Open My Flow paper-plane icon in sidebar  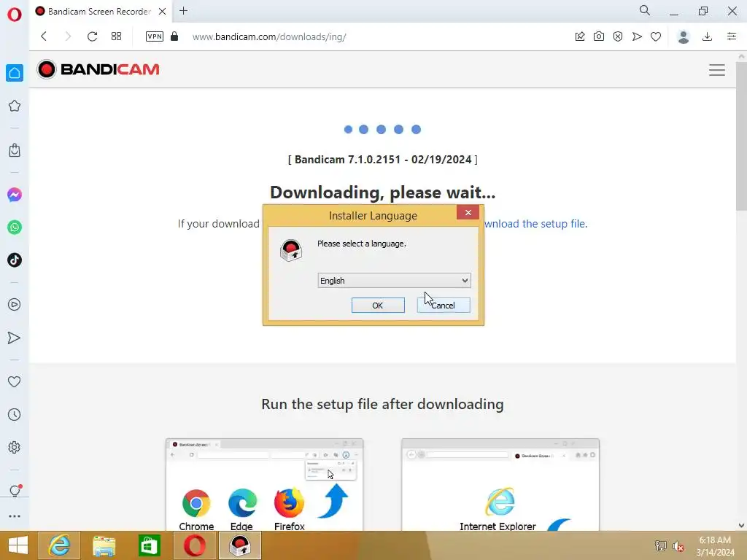click(x=15, y=338)
